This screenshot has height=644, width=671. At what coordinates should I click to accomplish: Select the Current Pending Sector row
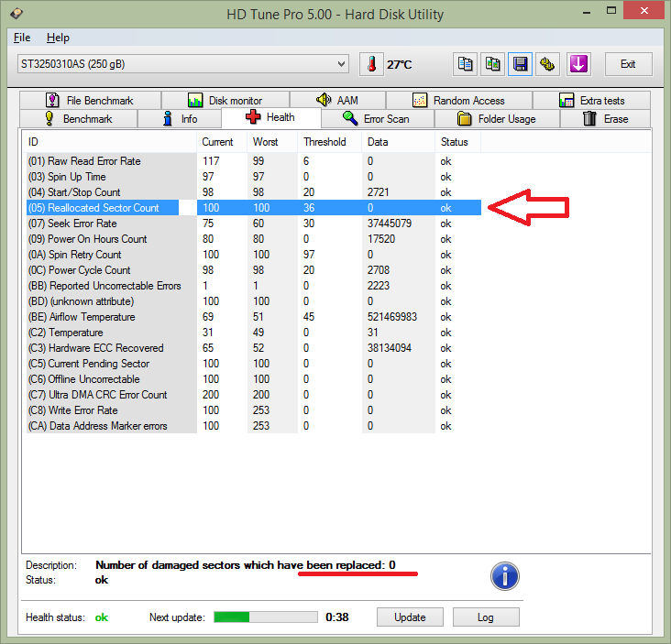click(x=253, y=364)
